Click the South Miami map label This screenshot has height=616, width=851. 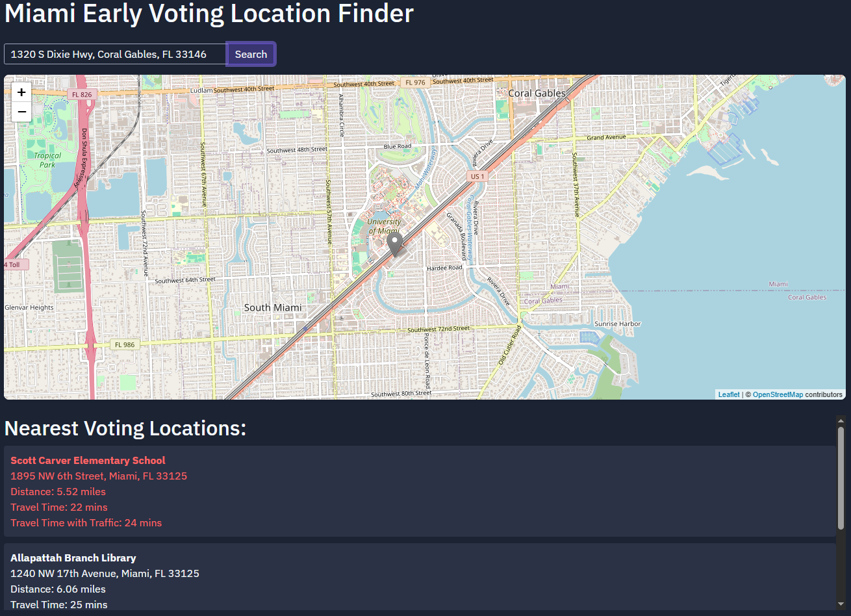tap(273, 307)
